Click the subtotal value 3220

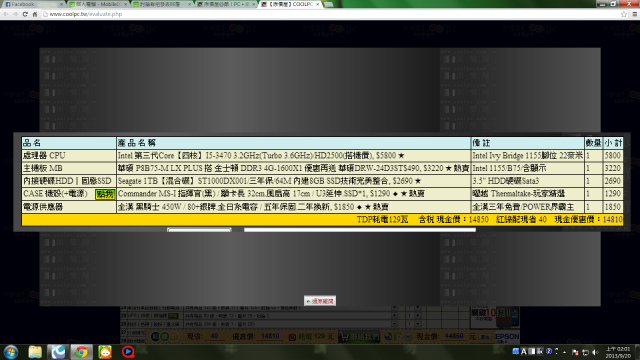pos(613,168)
